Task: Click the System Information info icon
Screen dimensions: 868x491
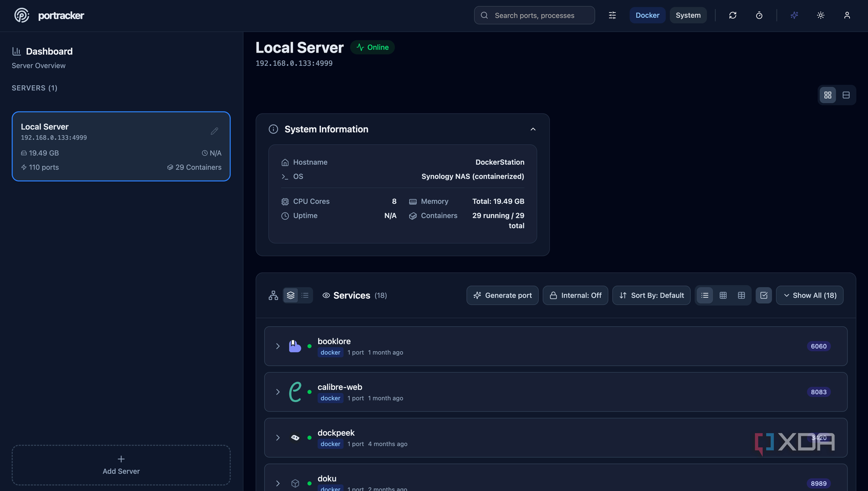Action: click(x=274, y=129)
